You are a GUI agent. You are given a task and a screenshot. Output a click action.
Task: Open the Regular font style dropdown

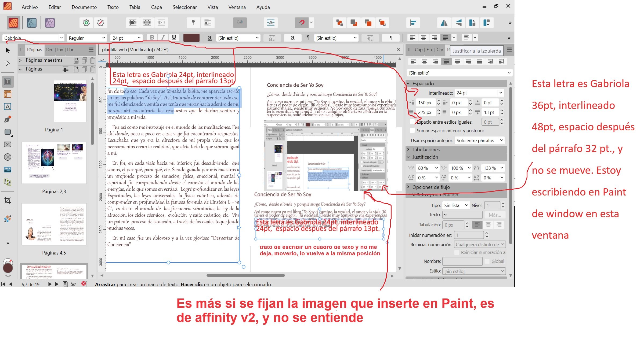point(104,38)
